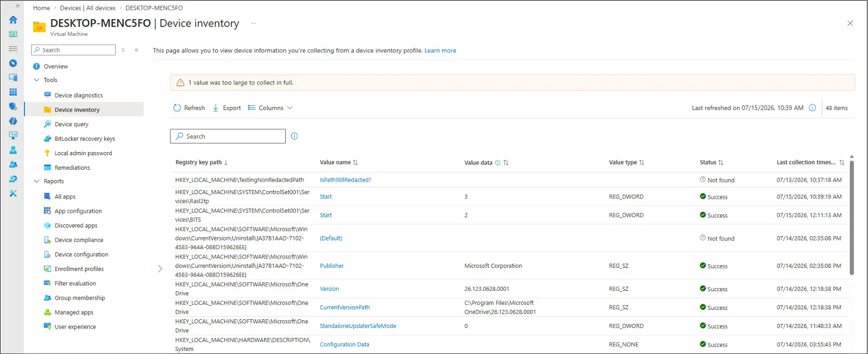Click the warning icon in the banner

pyautogui.click(x=180, y=83)
